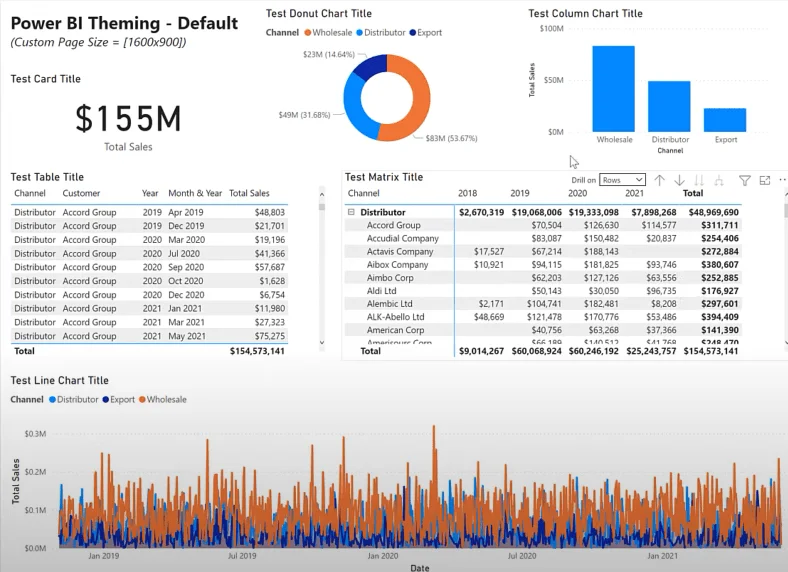Click Distributor legend marker in donut chart
The width and height of the screenshot is (788, 572).
pos(359,33)
